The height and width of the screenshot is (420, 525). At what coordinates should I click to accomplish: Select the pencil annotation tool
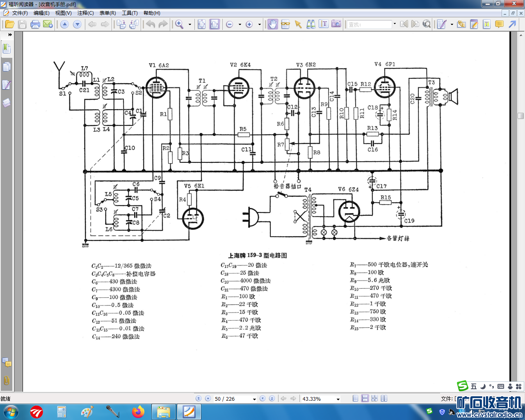tap(474, 24)
